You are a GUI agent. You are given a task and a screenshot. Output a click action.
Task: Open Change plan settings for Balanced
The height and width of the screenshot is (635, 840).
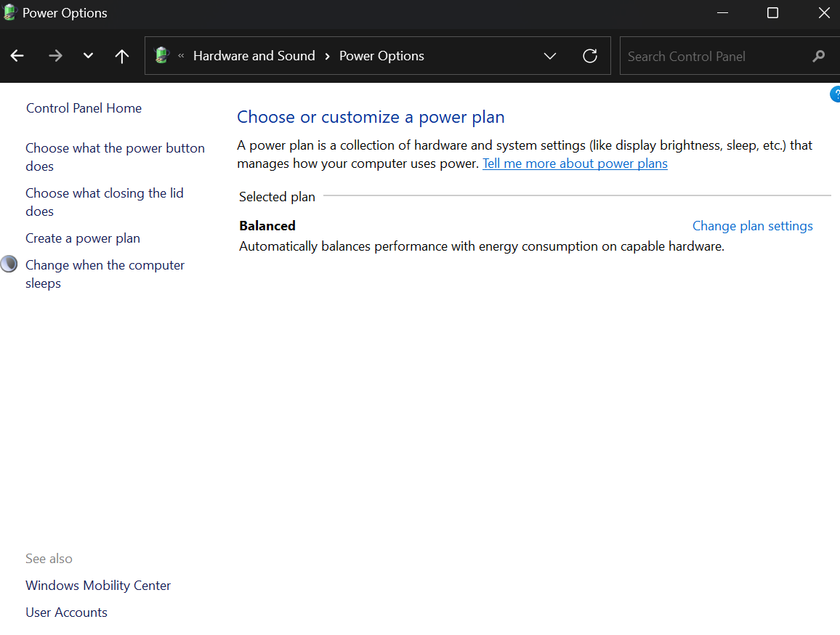[752, 226]
